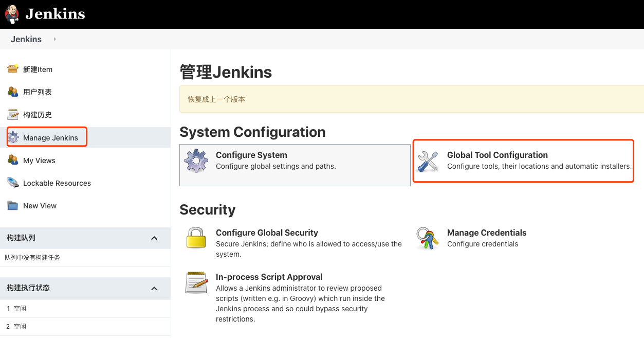Click executor 1 空闲 status entry
The image size is (644, 338).
pos(16,308)
